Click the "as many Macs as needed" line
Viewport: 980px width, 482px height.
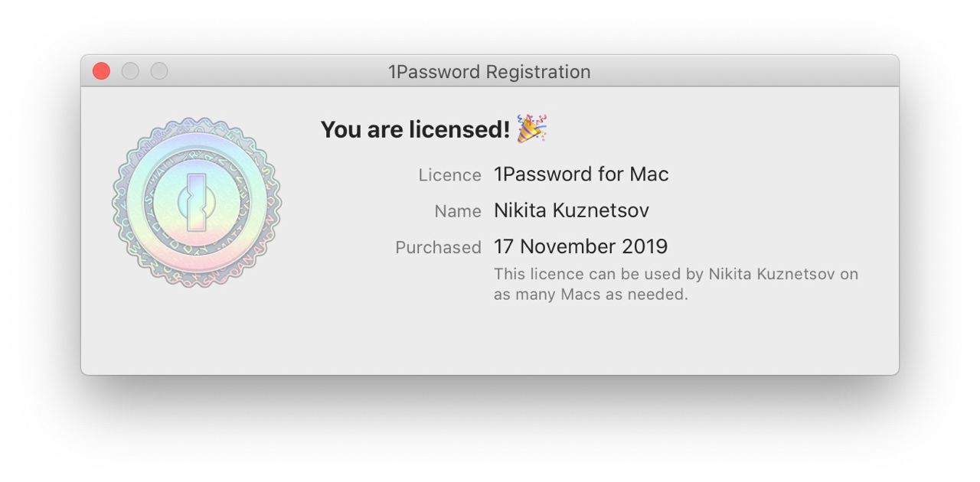[590, 295]
